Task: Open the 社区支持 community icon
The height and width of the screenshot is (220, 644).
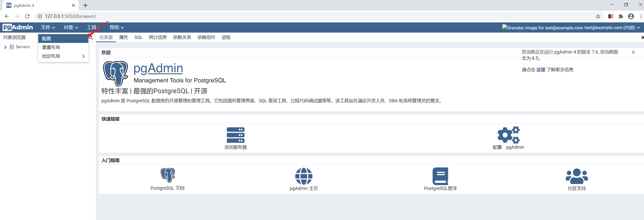Action: (577, 176)
